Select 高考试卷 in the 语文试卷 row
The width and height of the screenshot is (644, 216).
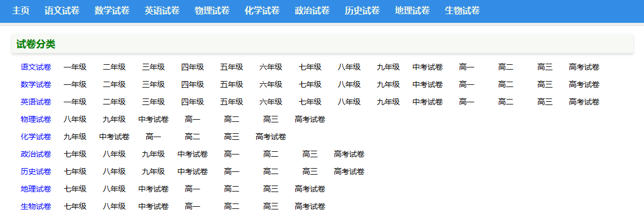(584, 67)
